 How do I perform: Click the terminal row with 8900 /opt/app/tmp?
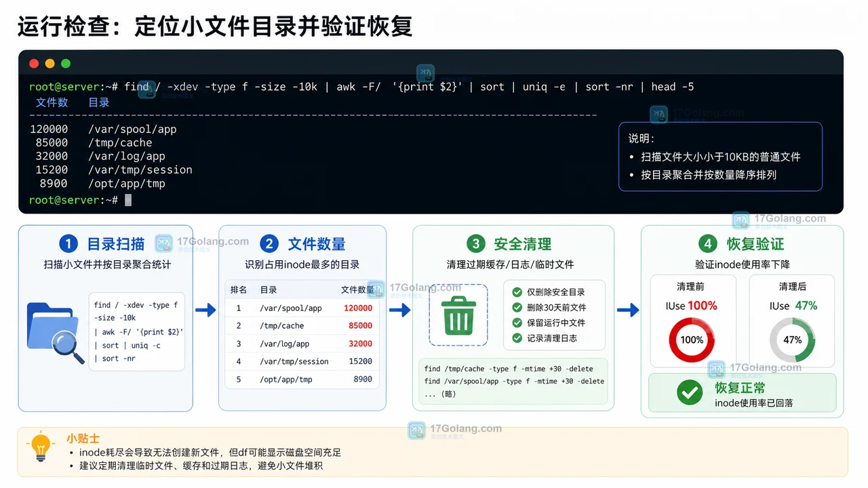102,183
